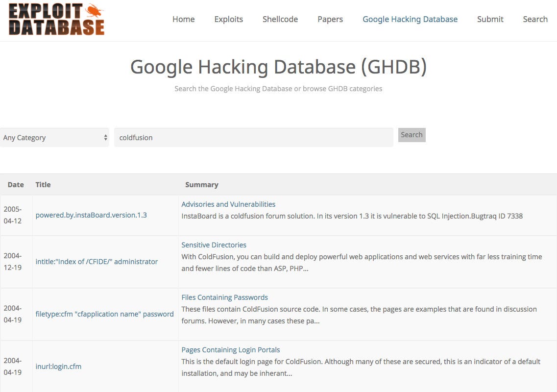Open the Home menu item

coord(183,19)
